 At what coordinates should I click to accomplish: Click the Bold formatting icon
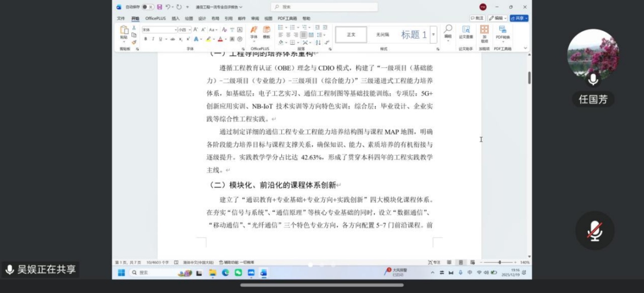146,39
